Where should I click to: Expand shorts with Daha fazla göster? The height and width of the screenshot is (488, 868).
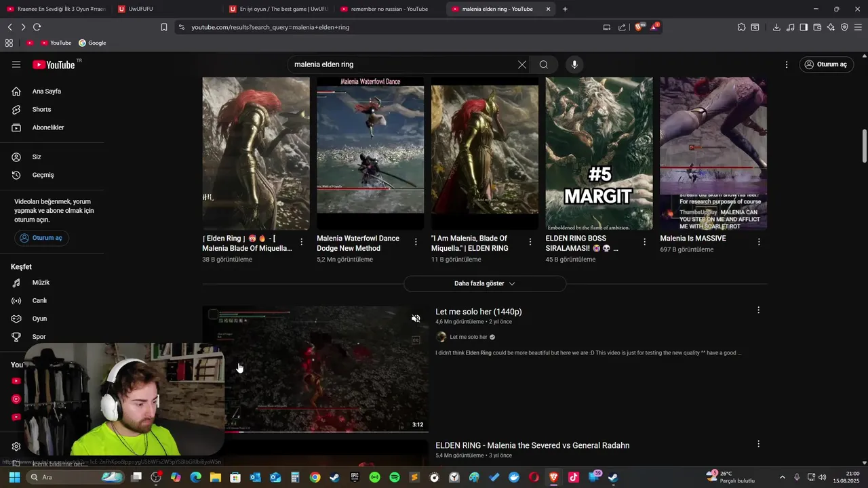[x=485, y=283]
